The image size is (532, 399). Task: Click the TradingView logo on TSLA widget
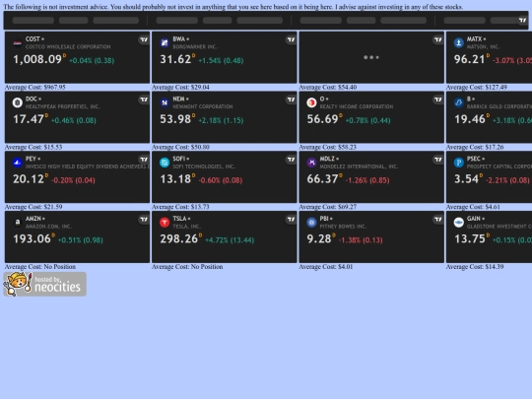[291, 219]
